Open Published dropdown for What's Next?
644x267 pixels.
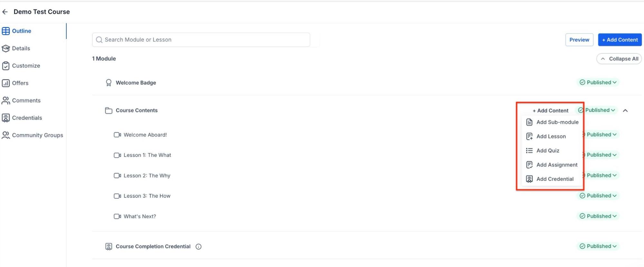(x=598, y=216)
